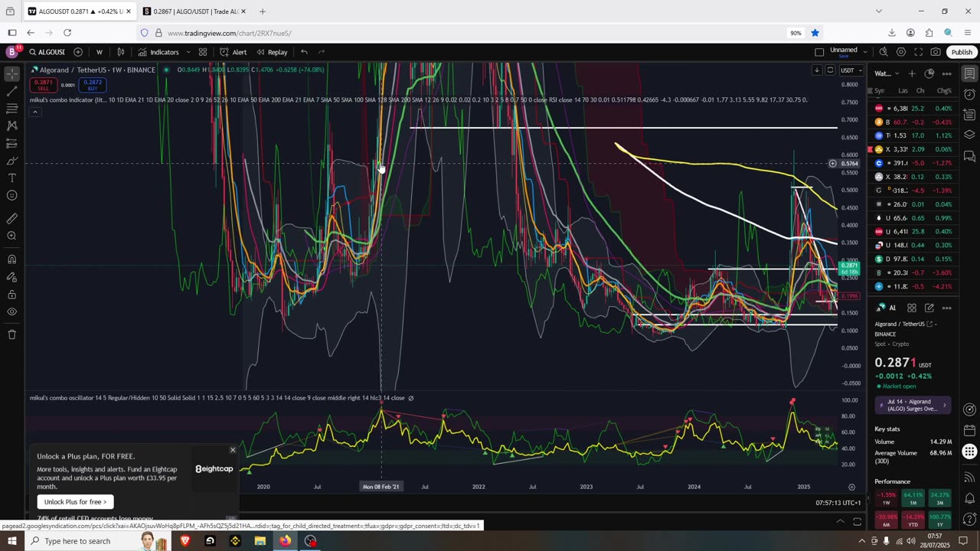980x551 pixels.
Task: Select chart layout setup square icon
Action: click(x=819, y=52)
